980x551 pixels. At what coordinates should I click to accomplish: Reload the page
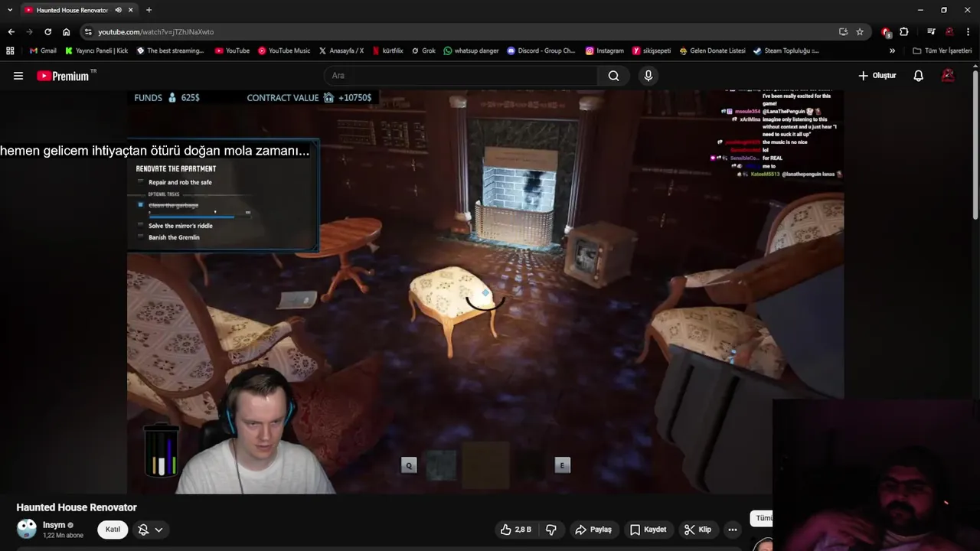tap(47, 32)
